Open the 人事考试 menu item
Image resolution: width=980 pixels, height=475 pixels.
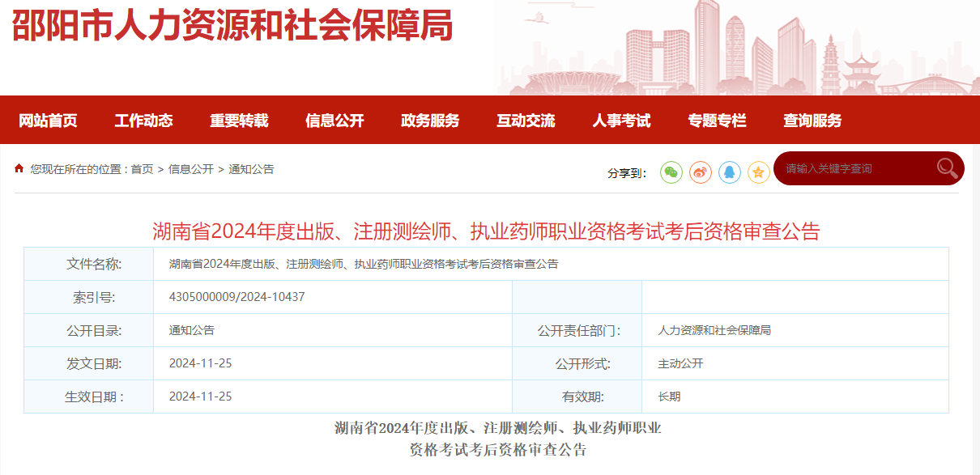pos(621,121)
